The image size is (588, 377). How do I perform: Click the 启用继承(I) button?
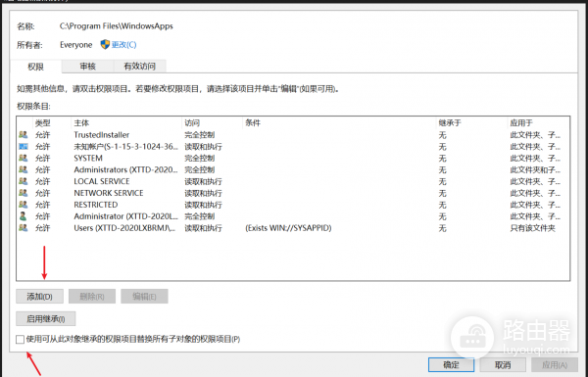[x=46, y=319]
